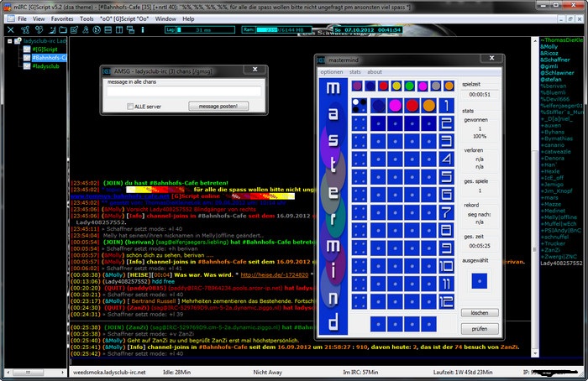
Task: Open the optionen menu in mastermind
Action: [x=332, y=72]
